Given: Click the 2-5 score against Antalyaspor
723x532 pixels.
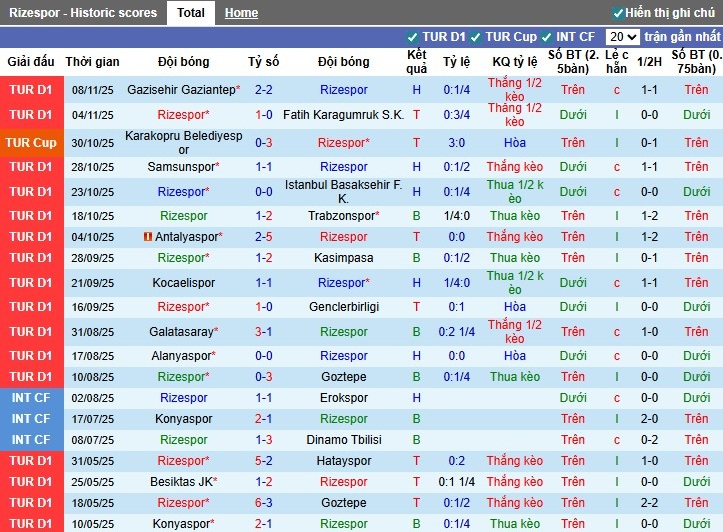Looking at the screenshot, I should click(x=264, y=237).
